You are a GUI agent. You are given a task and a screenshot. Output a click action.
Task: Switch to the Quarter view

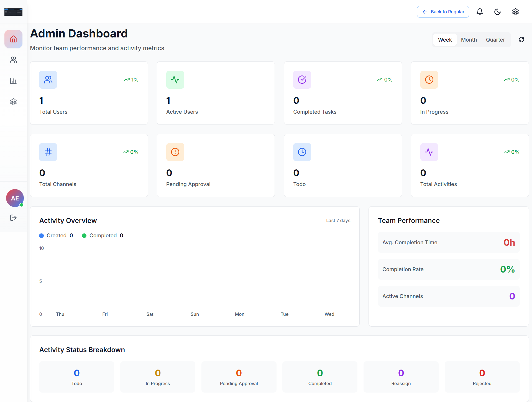pos(495,40)
